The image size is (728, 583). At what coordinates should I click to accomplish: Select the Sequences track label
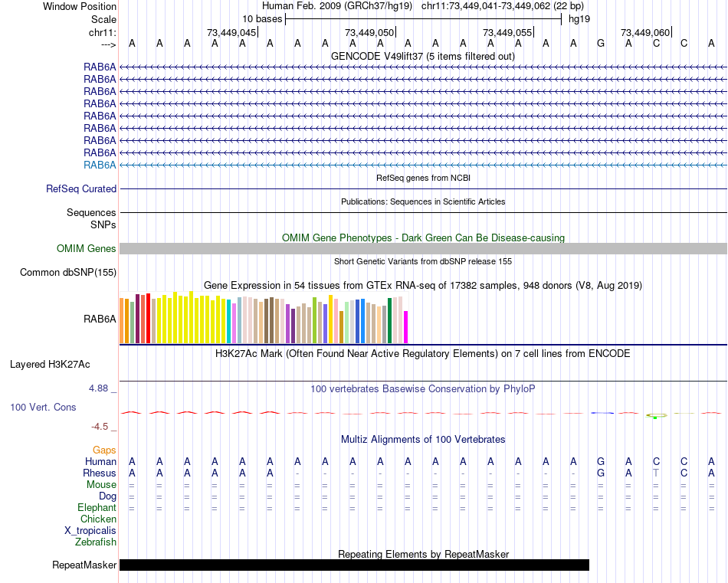click(91, 212)
